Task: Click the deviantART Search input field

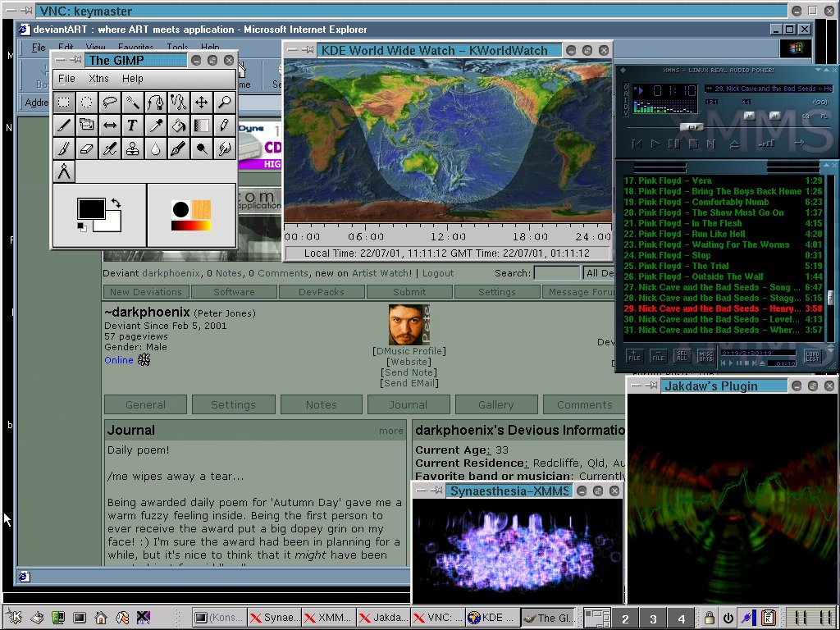Action: pos(557,273)
